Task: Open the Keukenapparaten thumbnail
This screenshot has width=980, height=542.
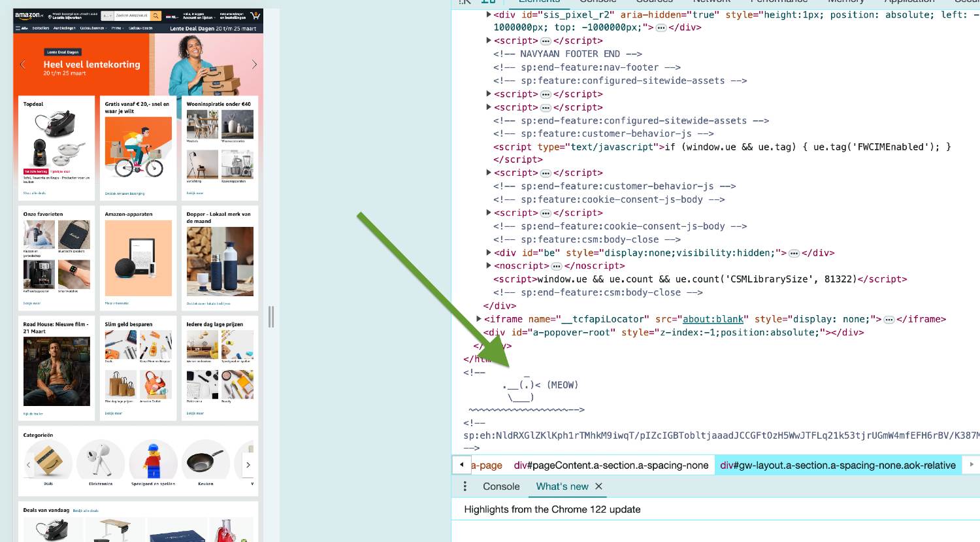Action: (237, 164)
